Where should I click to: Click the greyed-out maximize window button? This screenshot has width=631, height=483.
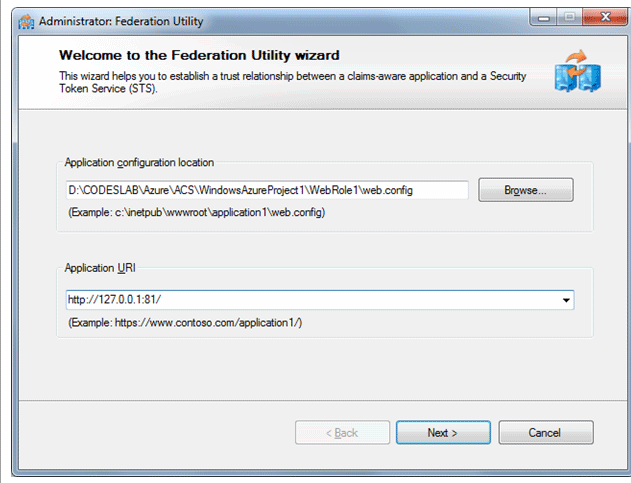(x=569, y=18)
